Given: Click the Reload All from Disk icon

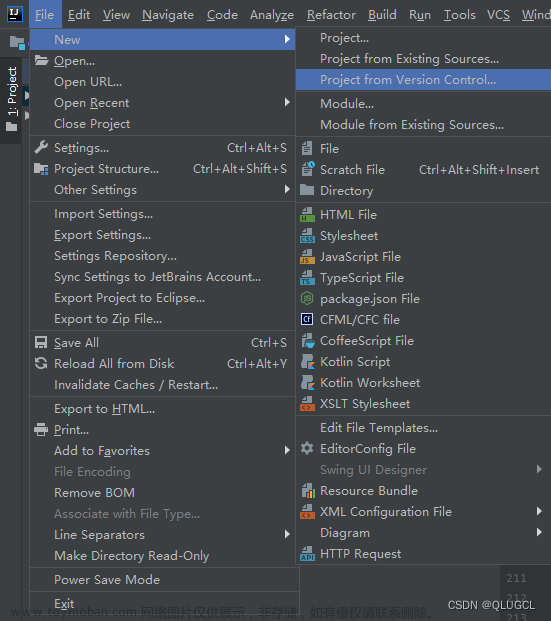Looking at the screenshot, I should pos(41,363).
